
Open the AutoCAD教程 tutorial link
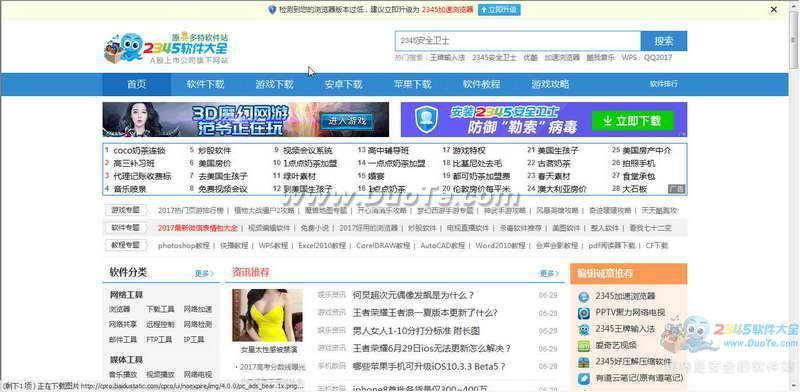click(442, 246)
